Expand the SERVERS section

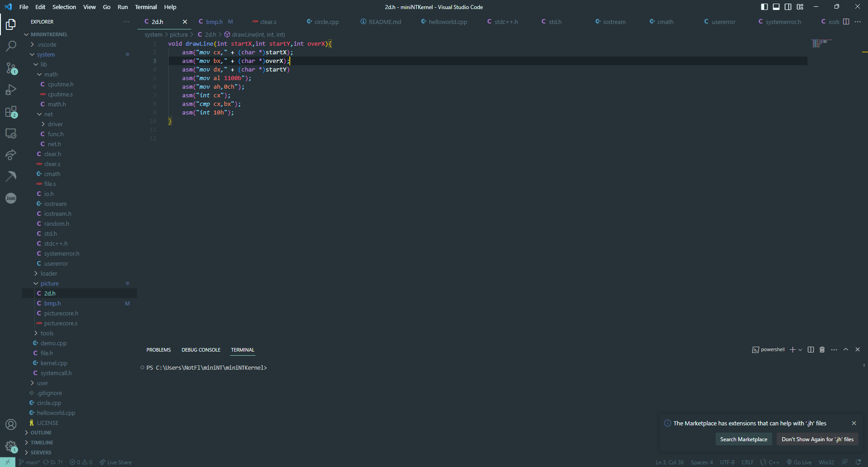pyautogui.click(x=41, y=453)
